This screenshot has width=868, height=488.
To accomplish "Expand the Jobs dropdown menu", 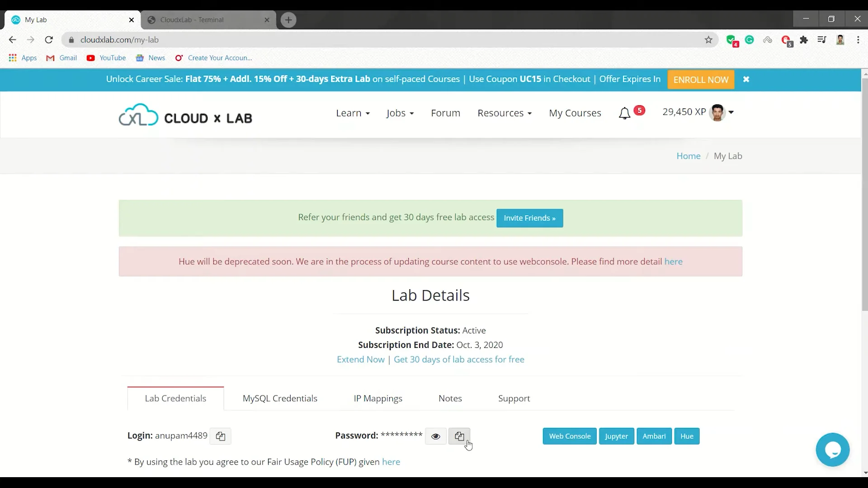I will click(400, 113).
